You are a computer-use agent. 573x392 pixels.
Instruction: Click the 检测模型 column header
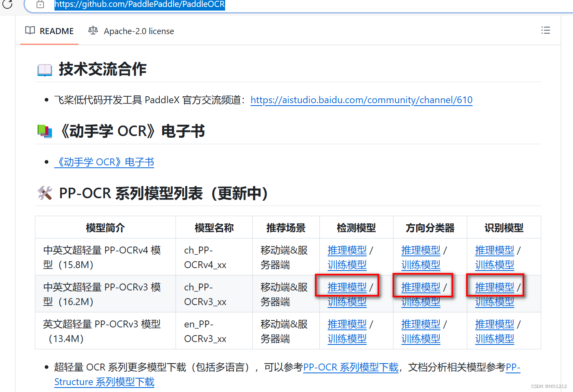[x=356, y=228]
